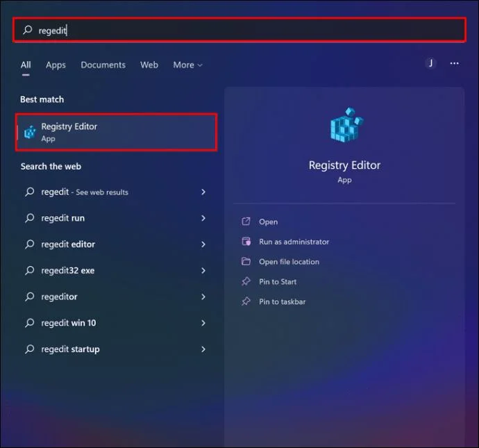Select 'regedit win 10' web suggestion
Image resolution: width=479 pixels, height=448 pixels.
pos(116,323)
